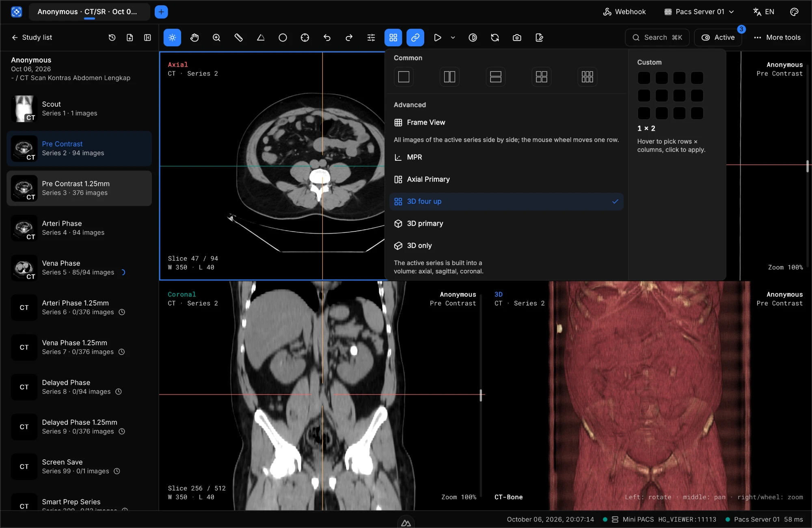Image resolution: width=812 pixels, height=528 pixels.
Task: Open the image adjustment sliders icon
Action: (x=371, y=38)
